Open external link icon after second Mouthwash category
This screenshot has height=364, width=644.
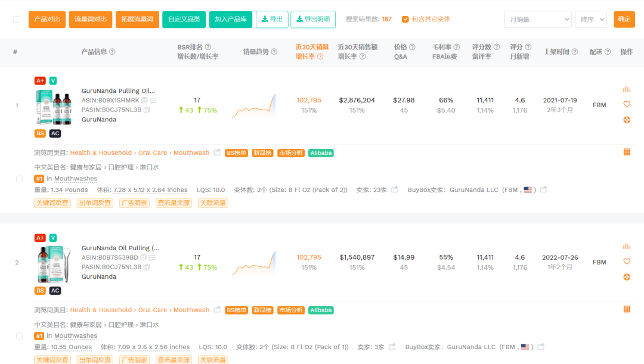217,309
